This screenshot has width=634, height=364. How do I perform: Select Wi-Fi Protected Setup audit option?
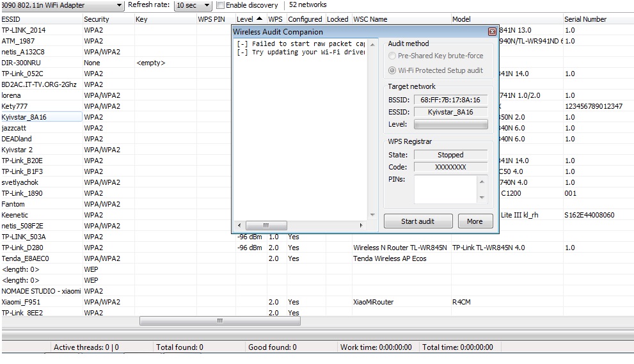tap(393, 70)
